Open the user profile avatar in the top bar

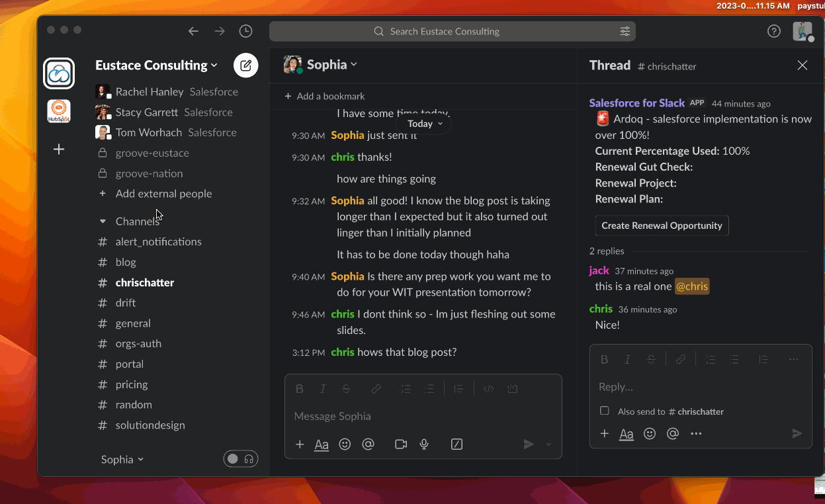click(x=803, y=31)
